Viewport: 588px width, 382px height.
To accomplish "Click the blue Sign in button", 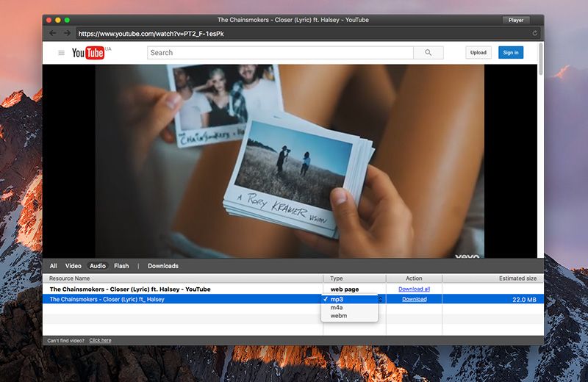I will click(x=511, y=52).
